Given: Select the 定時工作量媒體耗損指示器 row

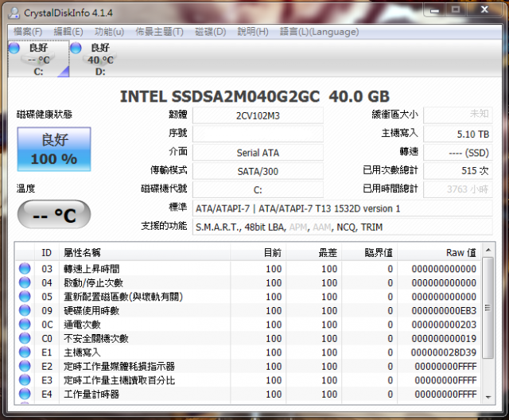Looking at the screenshot, I should point(248,367).
